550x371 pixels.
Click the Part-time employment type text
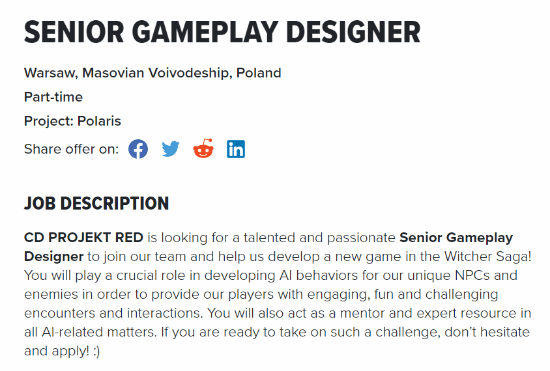click(53, 97)
